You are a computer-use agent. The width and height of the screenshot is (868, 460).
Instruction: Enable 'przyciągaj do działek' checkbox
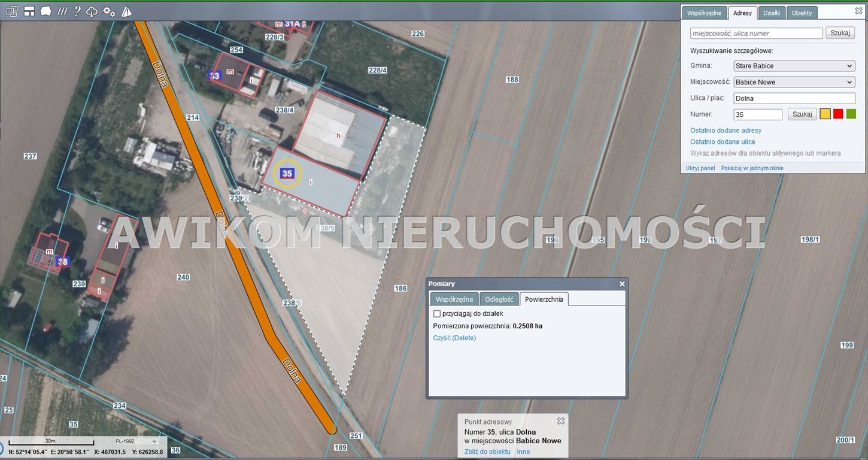pos(437,313)
